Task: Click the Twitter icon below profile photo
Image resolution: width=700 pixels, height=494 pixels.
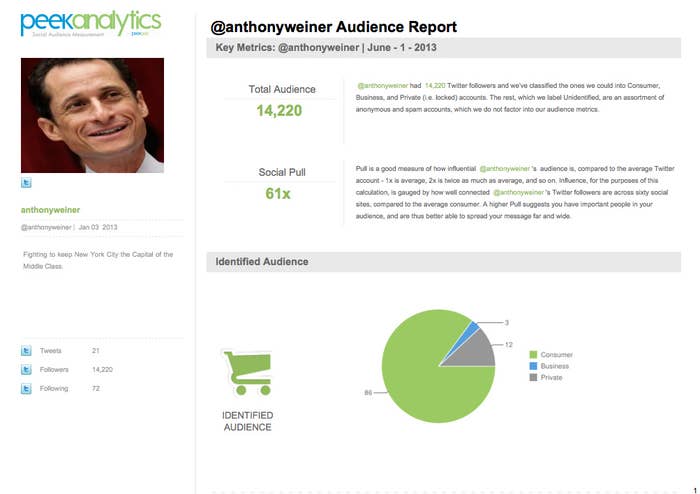Action: [26, 183]
